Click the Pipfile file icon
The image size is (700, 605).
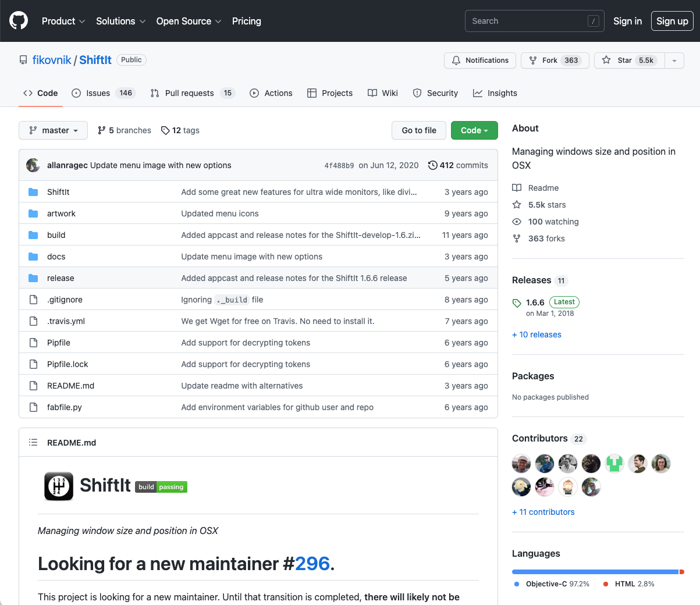coord(33,343)
